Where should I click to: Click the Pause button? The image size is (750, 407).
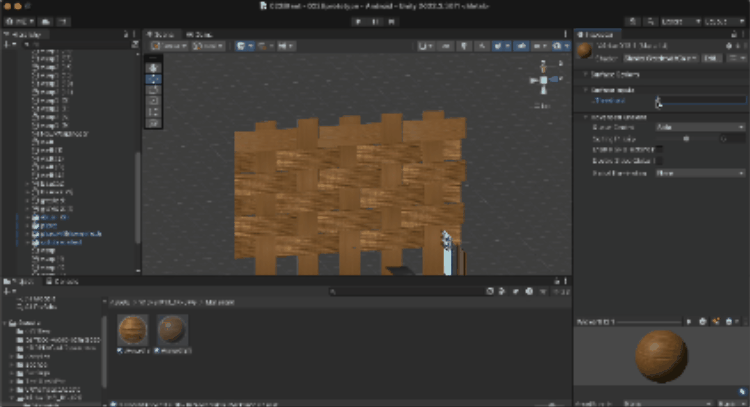coord(375,22)
